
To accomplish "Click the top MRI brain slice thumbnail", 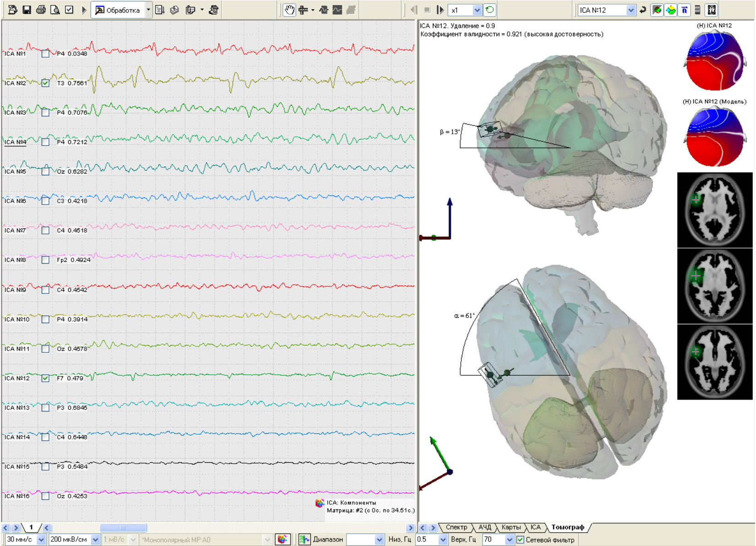I will pos(714,210).
